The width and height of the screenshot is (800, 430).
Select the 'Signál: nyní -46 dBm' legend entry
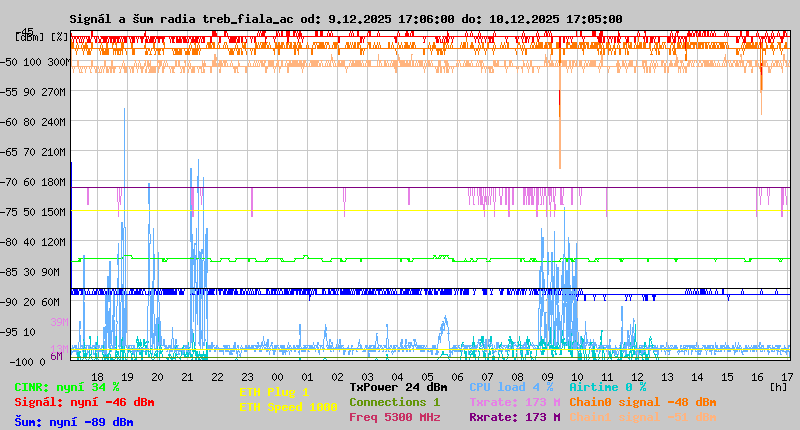84,402
